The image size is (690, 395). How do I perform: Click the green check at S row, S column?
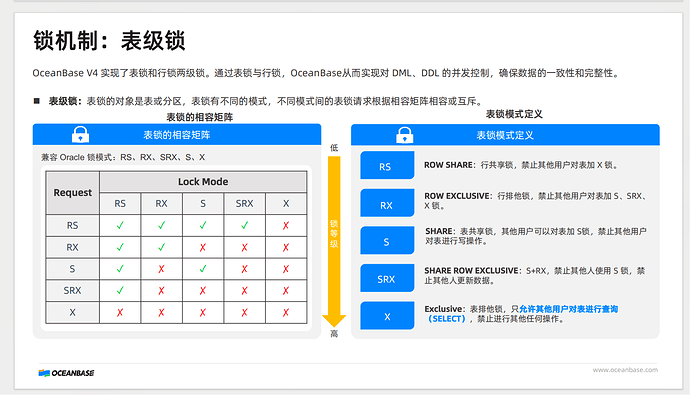[x=203, y=269]
